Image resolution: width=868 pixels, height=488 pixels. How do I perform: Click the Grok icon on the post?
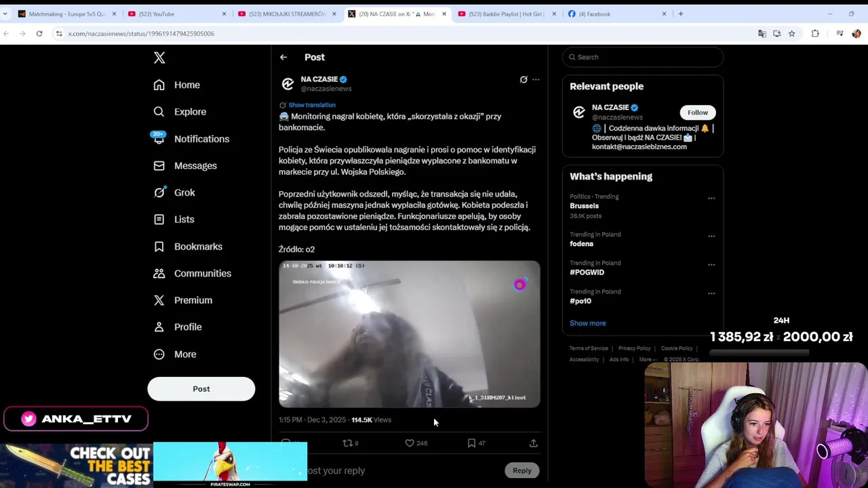click(524, 80)
